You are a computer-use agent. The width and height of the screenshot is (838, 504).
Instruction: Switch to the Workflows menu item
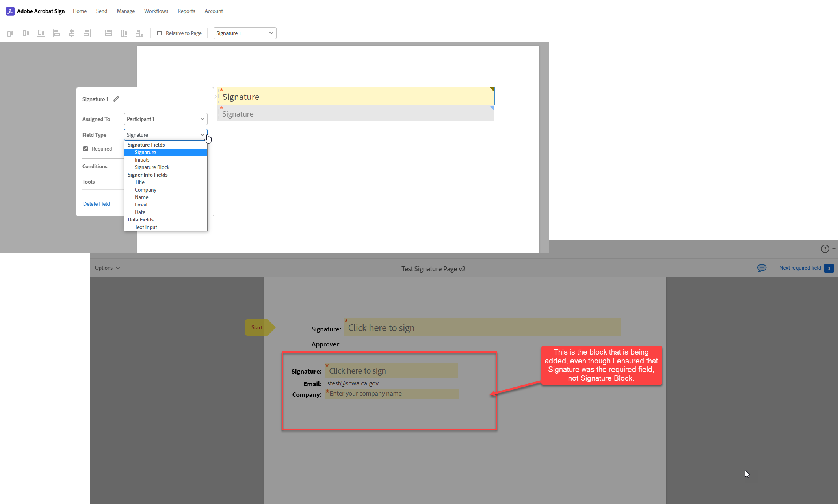156,11
